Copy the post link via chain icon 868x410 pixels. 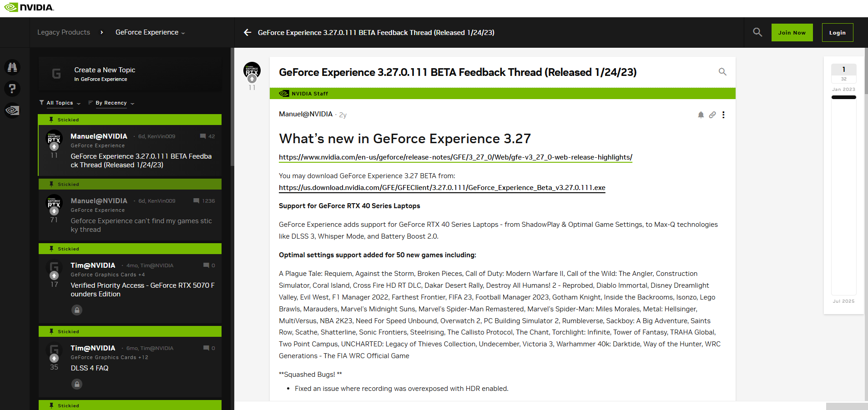click(x=712, y=115)
